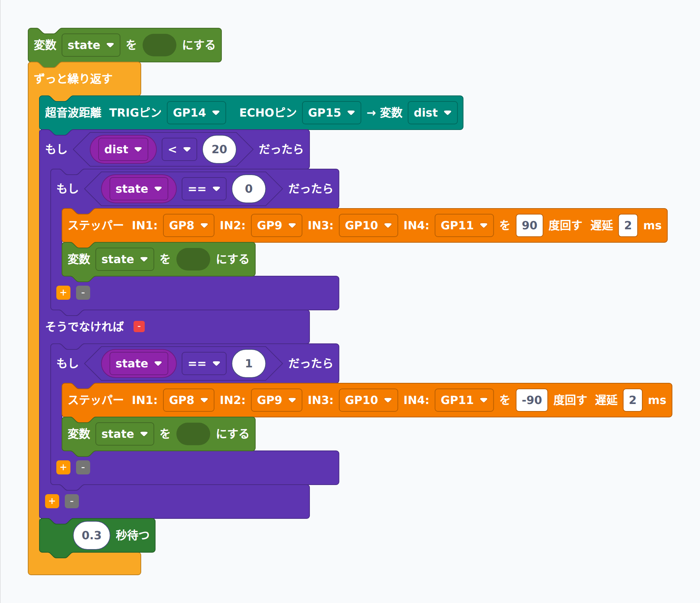
Task: Select the ずっと繰り返す loop block
Action: click(x=73, y=79)
